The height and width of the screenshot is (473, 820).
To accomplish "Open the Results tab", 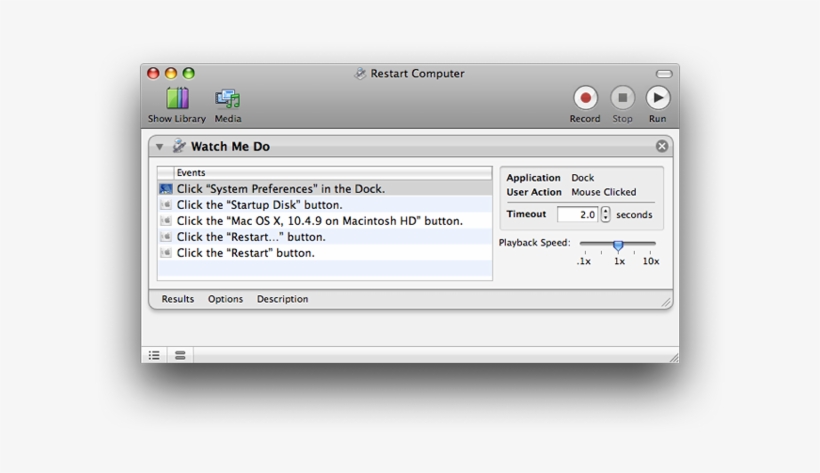I will (178, 299).
